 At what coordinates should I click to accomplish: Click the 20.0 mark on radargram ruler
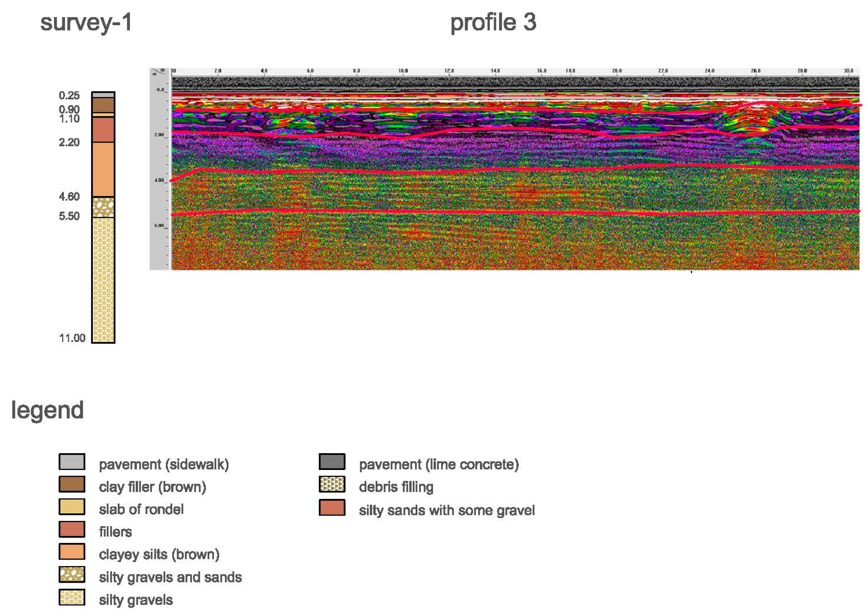point(617,71)
